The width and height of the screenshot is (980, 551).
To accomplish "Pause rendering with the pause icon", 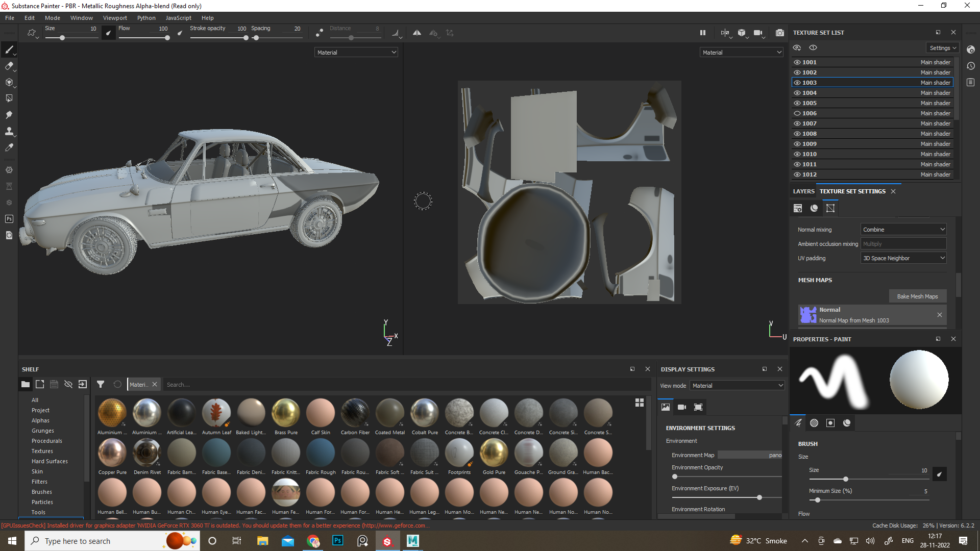I will click(x=703, y=33).
